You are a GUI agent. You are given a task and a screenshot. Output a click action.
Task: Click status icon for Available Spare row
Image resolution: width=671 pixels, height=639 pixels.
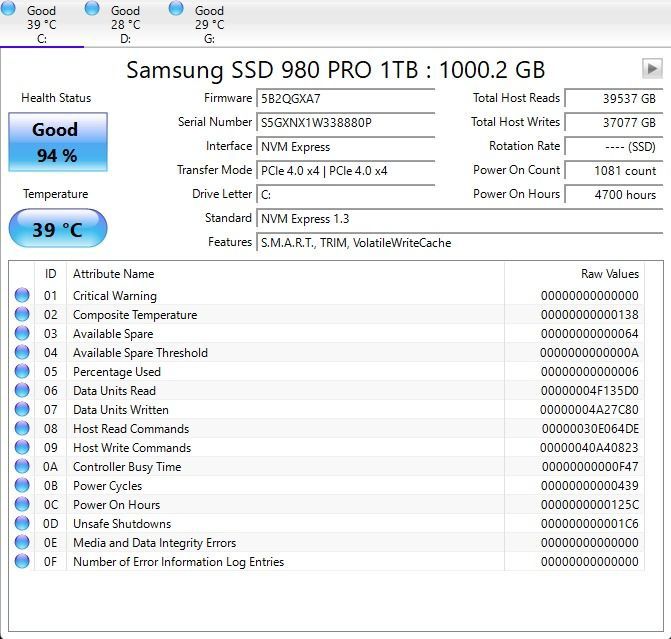click(22, 333)
